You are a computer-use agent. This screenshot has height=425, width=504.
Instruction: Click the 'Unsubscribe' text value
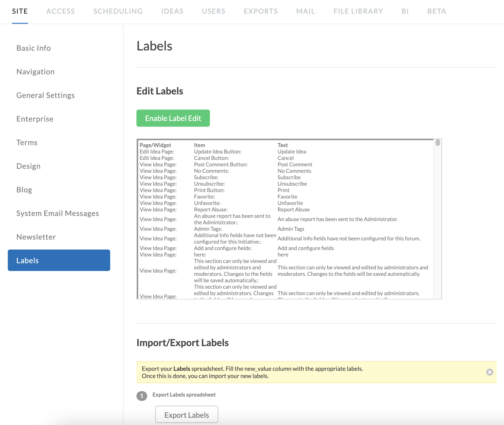[292, 184]
